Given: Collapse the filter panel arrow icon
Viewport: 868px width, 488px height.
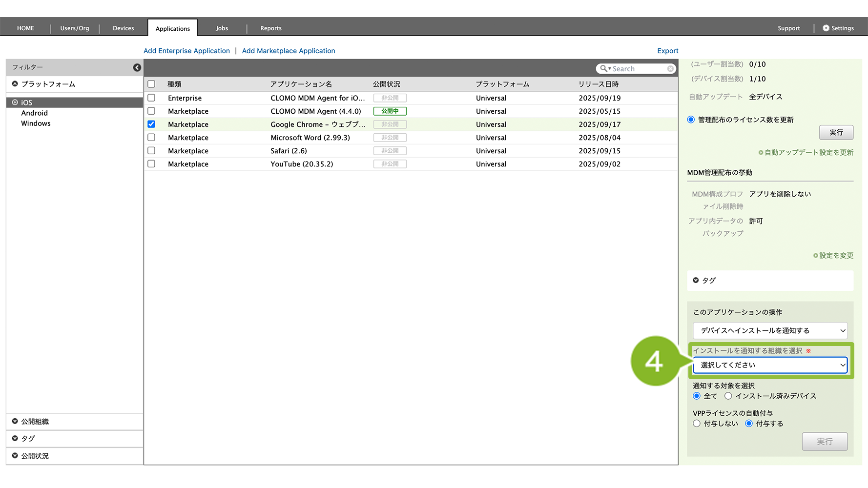Looking at the screenshot, I should coord(137,67).
